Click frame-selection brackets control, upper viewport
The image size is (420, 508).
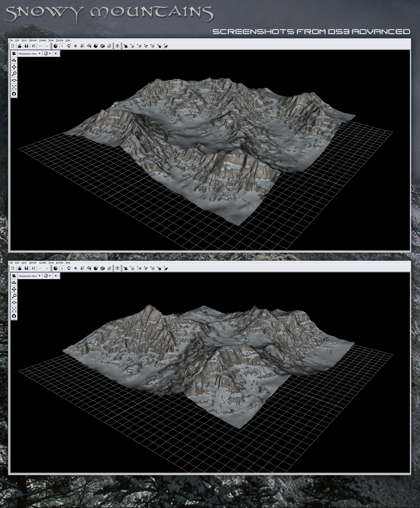(x=14, y=87)
